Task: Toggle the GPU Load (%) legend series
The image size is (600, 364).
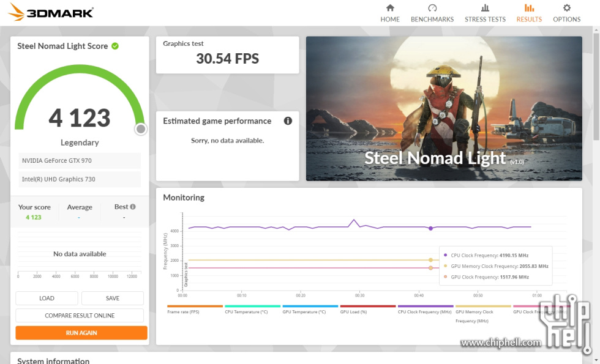Action: point(368,310)
